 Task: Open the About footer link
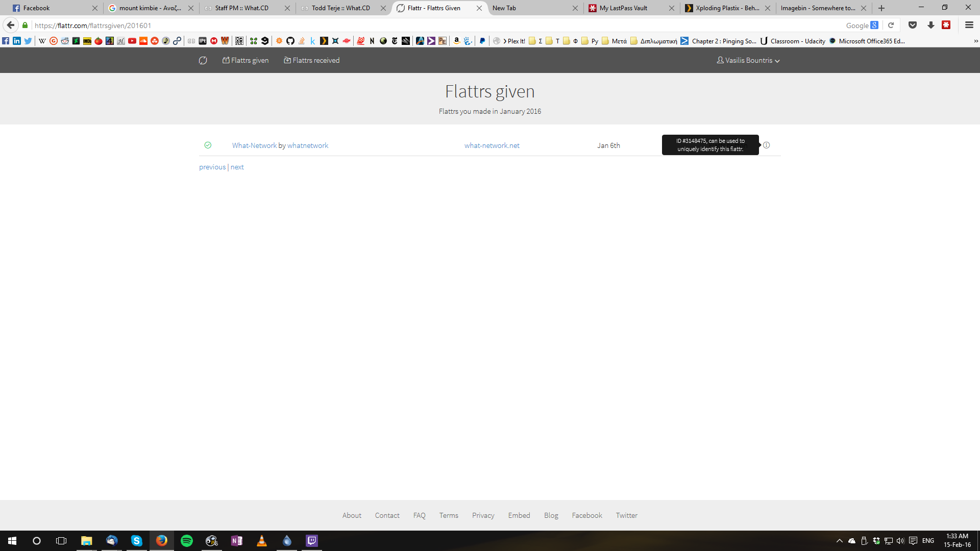pos(352,515)
